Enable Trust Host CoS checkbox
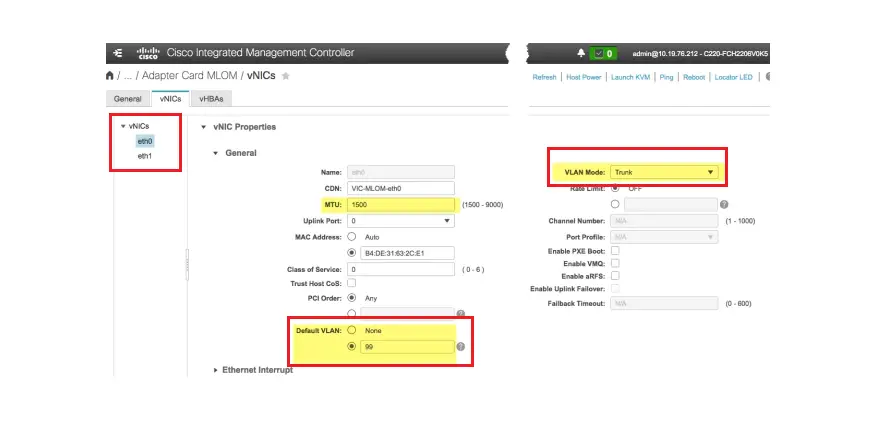This screenshot has height=436, width=880. pyautogui.click(x=352, y=283)
